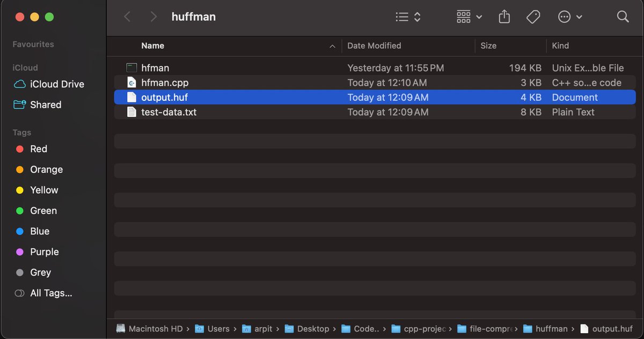Screen dimensions: 644x339
Task: Select the output.huf document icon
Action: coord(131,97)
